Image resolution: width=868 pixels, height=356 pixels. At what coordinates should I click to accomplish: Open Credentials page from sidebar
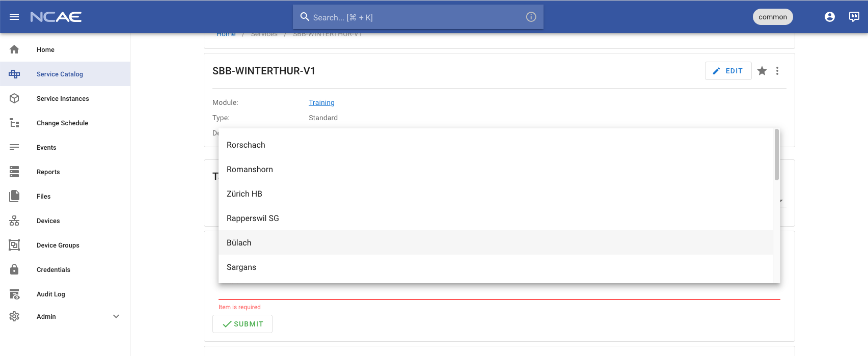(x=53, y=269)
